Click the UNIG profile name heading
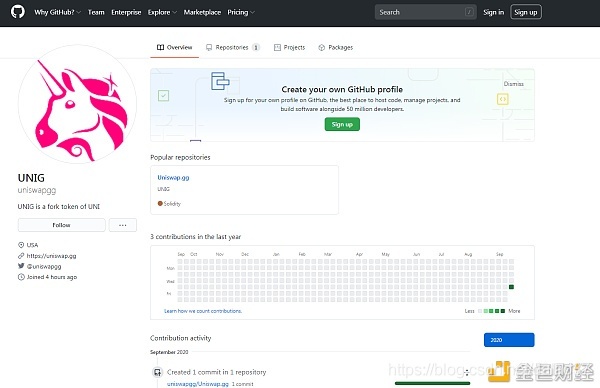 31,178
